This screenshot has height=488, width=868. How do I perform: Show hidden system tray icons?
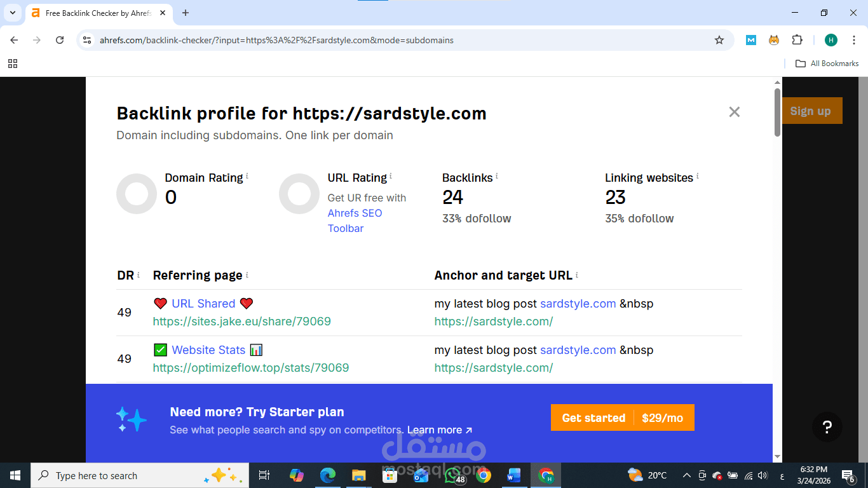click(x=686, y=475)
